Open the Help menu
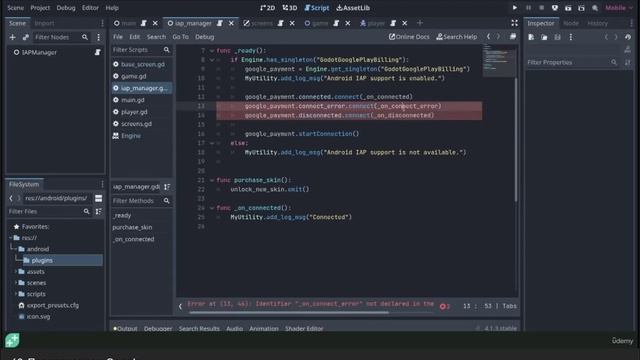Screen dimensions: 640x360 112,8
